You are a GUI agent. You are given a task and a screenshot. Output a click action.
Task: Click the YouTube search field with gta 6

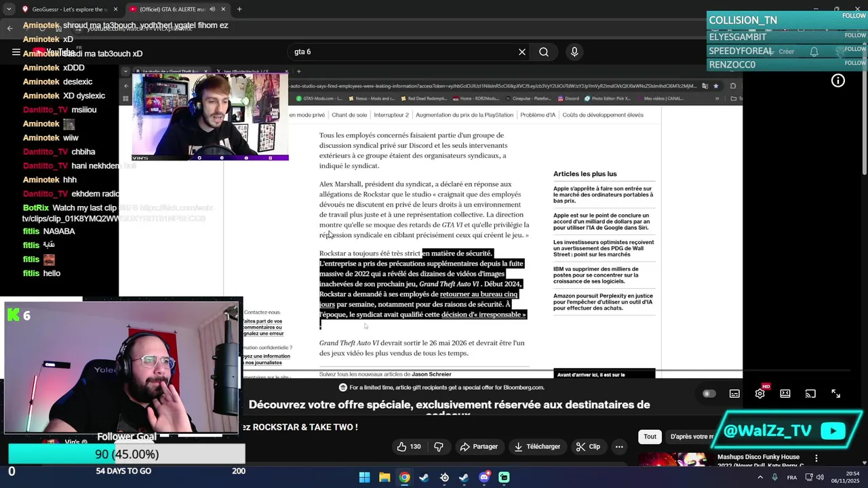(x=403, y=52)
